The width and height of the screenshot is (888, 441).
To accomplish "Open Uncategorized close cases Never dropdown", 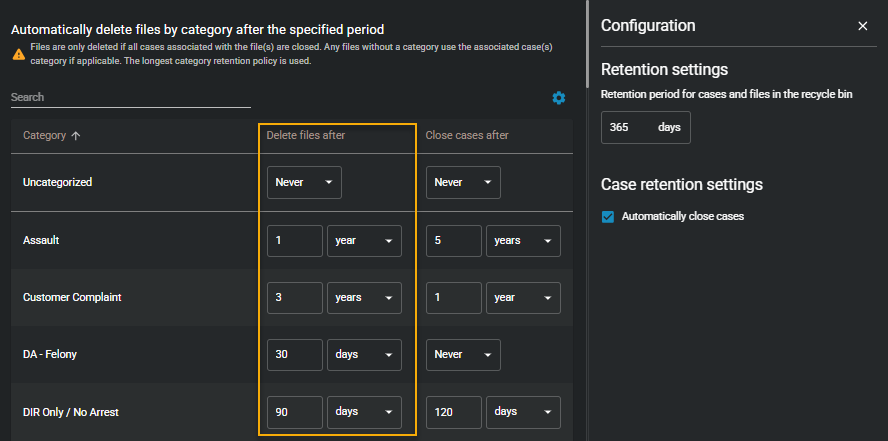I will pyautogui.click(x=463, y=183).
